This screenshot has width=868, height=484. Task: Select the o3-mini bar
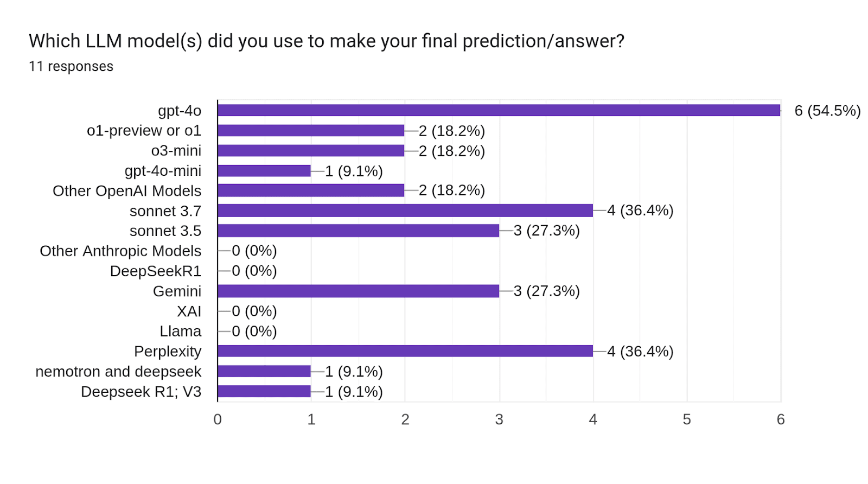[311, 151]
